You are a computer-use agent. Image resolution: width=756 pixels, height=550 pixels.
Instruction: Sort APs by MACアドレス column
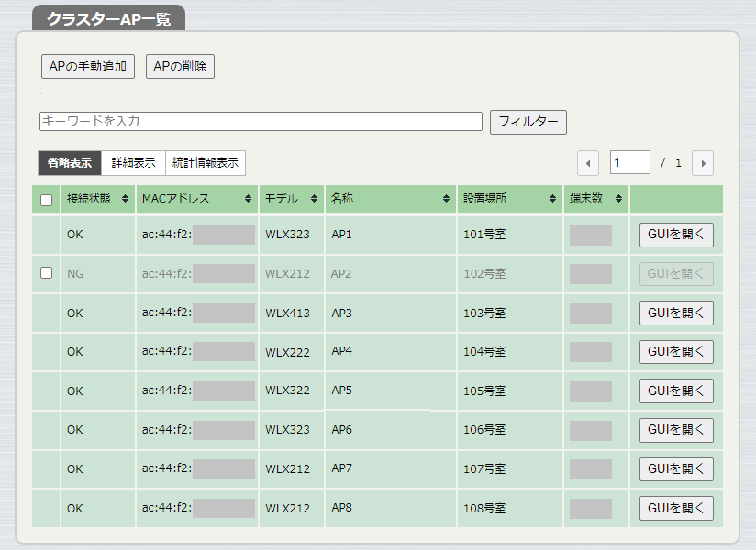coord(248,199)
